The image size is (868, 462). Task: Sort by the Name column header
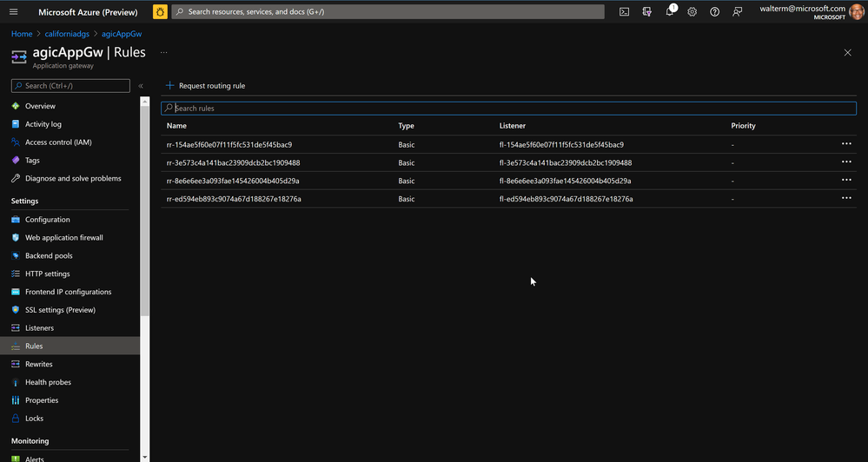coord(176,126)
